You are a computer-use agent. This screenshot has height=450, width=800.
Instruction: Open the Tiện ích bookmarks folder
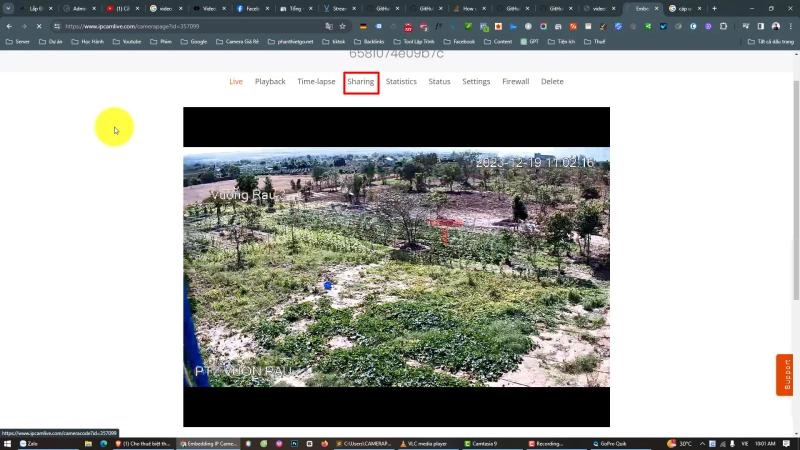pyautogui.click(x=561, y=41)
